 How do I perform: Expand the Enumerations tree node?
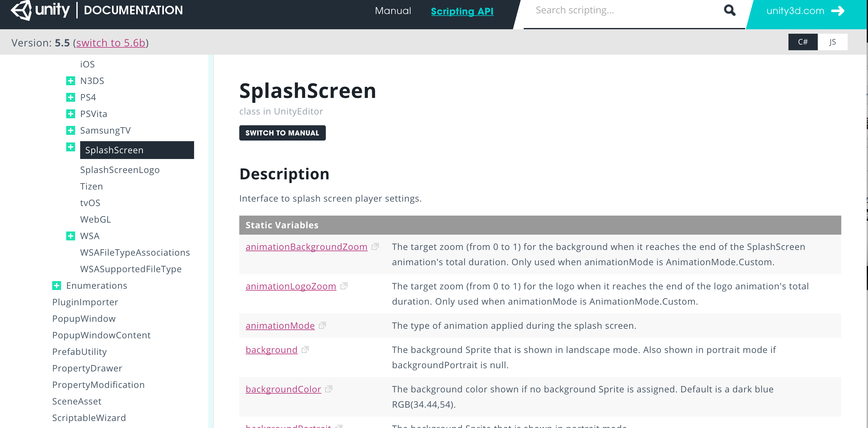pyautogui.click(x=57, y=286)
